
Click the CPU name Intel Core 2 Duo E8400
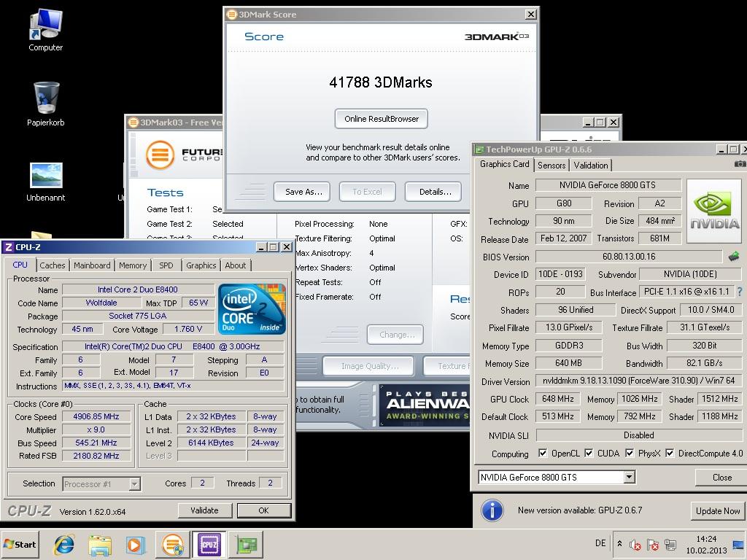click(x=138, y=289)
